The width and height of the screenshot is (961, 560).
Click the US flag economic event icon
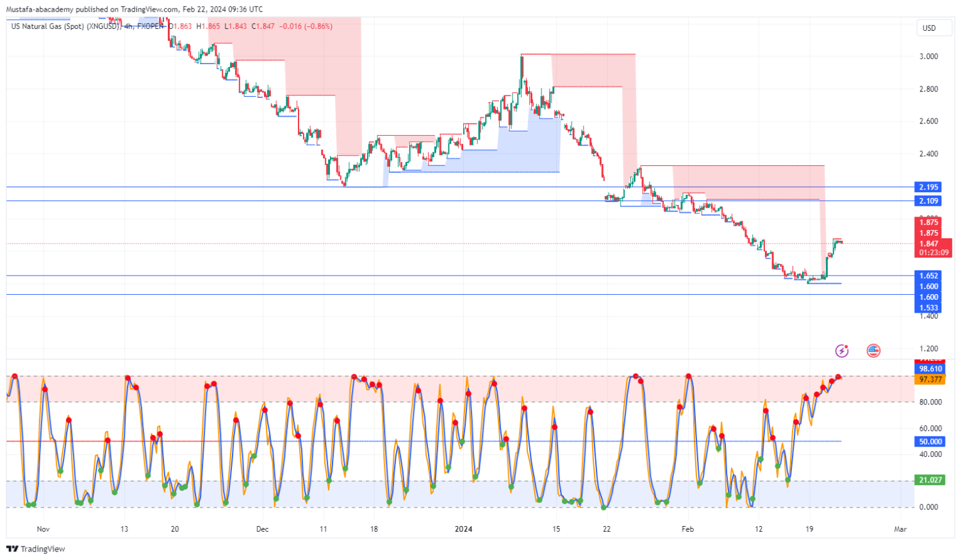point(873,350)
